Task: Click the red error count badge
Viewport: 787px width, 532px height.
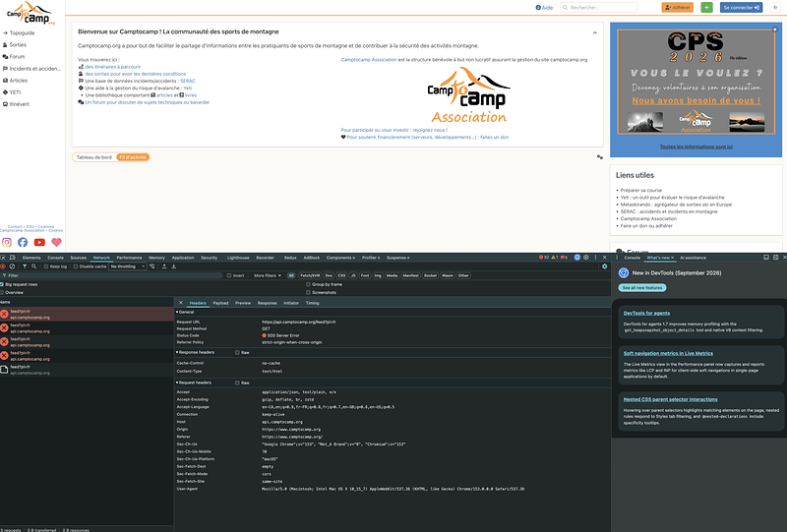Action: (x=544, y=258)
